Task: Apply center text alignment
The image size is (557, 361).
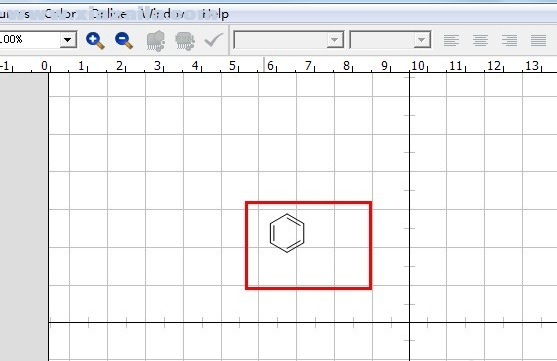Action: 480,41
